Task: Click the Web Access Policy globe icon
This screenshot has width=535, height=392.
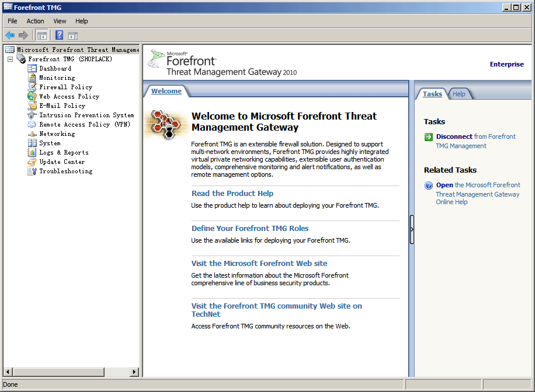Action: (x=32, y=96)
